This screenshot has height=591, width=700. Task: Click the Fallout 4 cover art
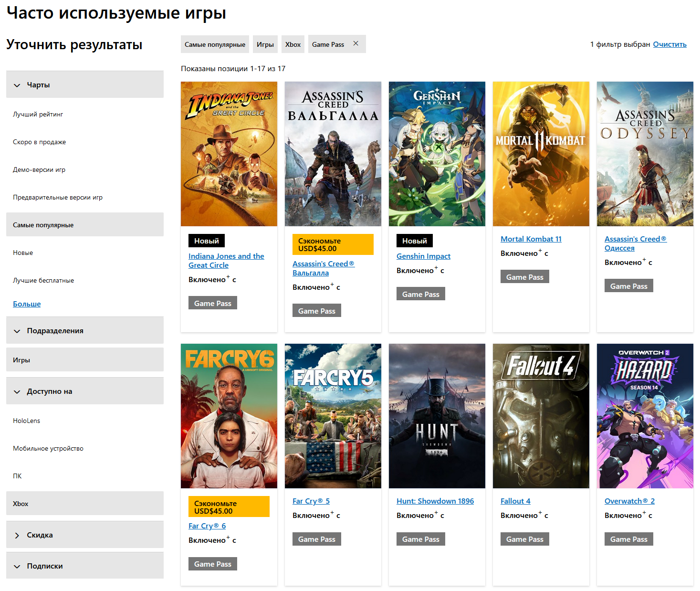point(541,416)
